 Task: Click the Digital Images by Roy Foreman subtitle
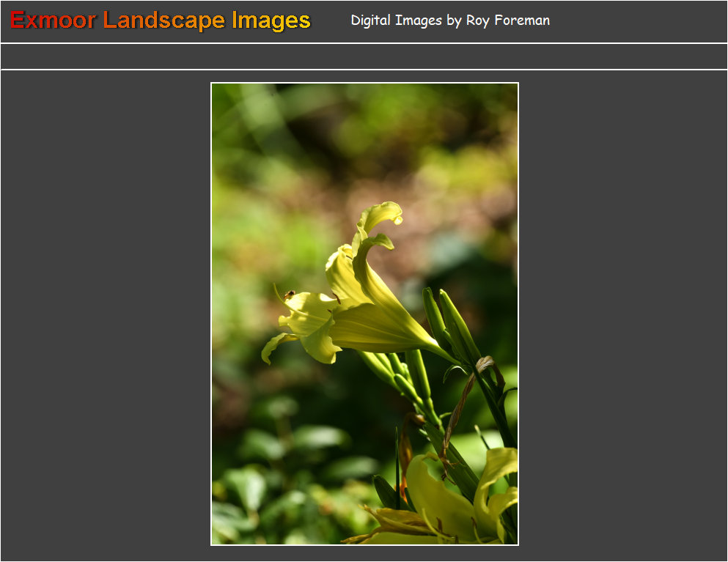[449, 21]
